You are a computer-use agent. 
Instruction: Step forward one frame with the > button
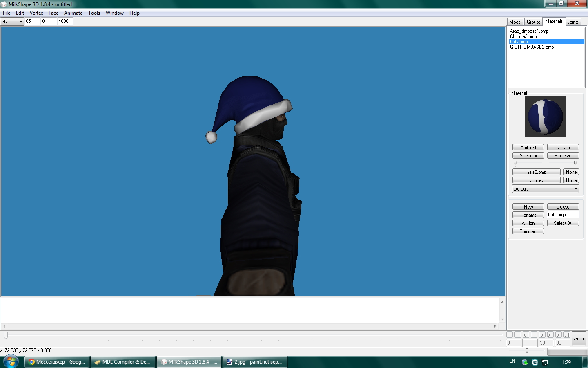[542, 334]
